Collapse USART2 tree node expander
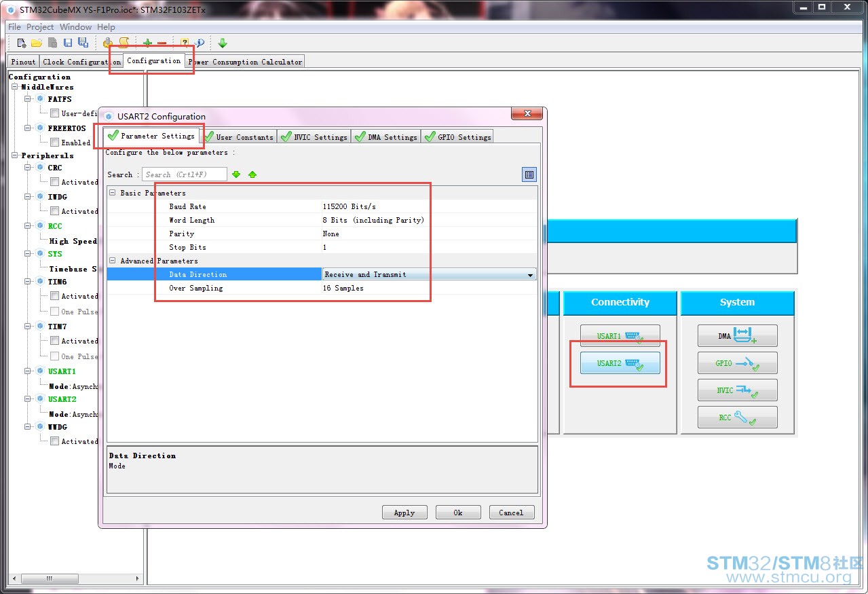 coord(29,399)
